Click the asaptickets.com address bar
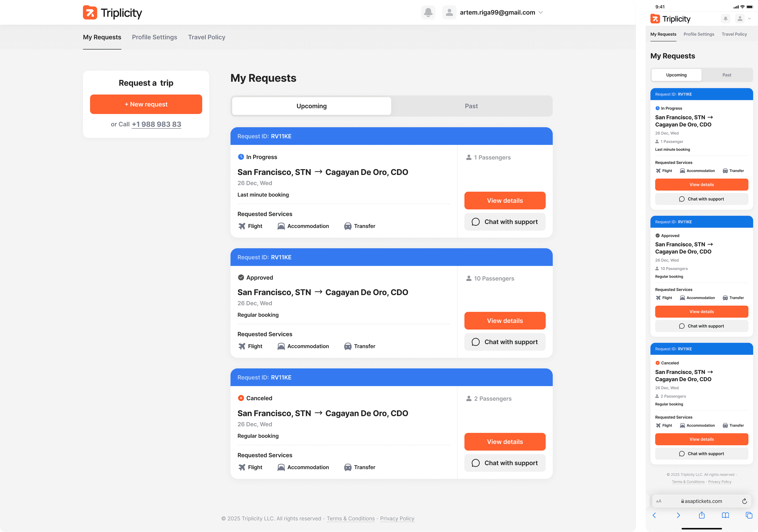Screen dimensions: 758x532 pos(701,501)
